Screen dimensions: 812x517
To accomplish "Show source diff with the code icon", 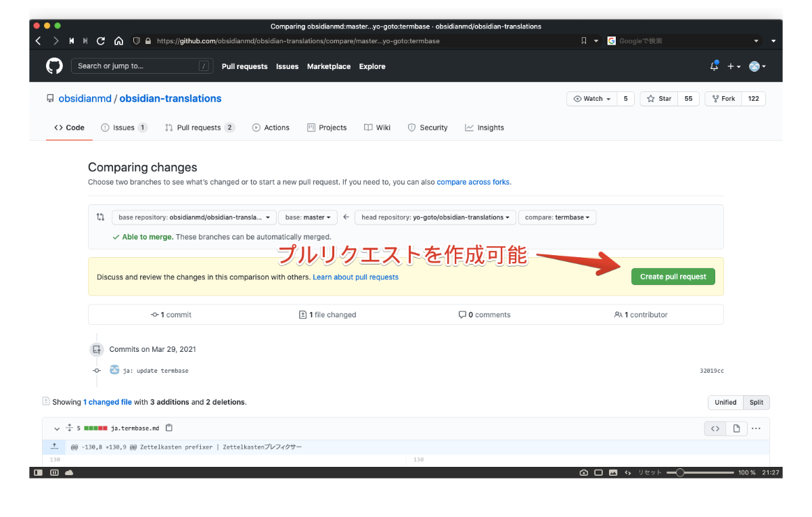I will 715,428.
